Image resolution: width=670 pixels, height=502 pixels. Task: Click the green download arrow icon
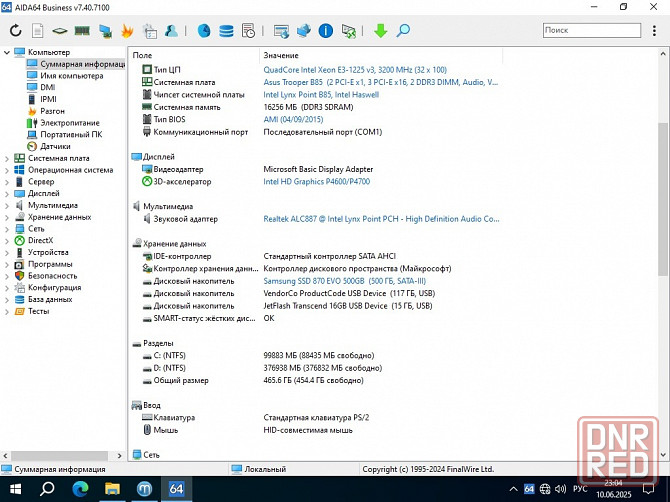[x=380, y=30]
